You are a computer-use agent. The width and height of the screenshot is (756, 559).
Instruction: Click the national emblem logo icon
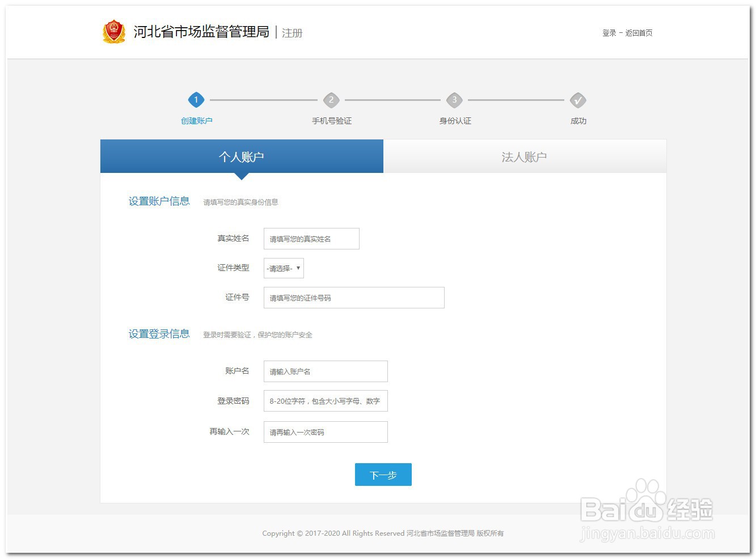(x=113, y=32)
